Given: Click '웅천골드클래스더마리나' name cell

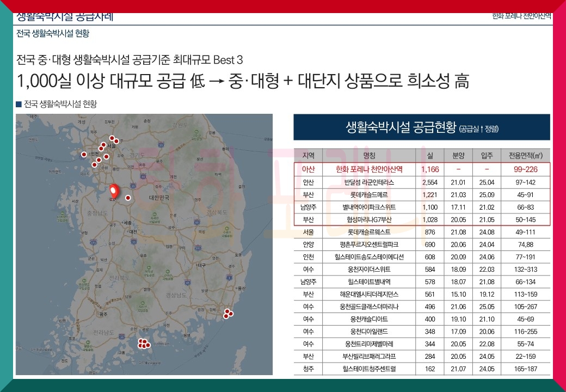Looking at the screenshot, I should [370, 307].
